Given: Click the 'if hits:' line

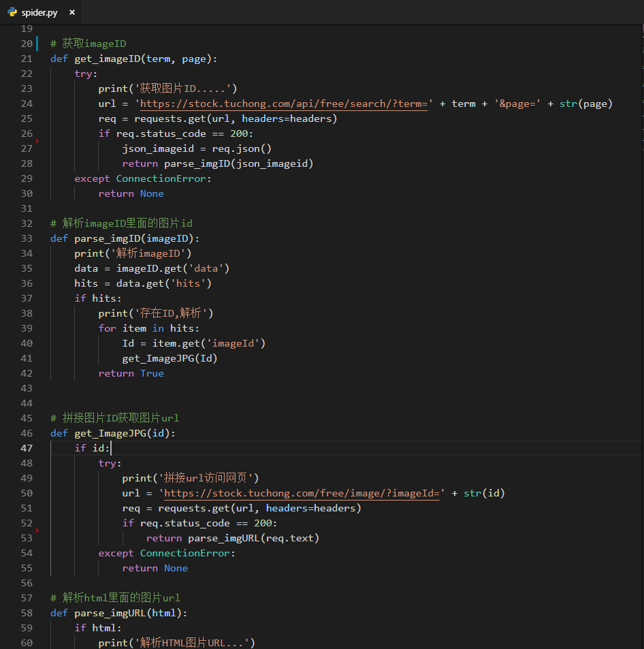Looking at the screenshot, I should pos(97,298).
